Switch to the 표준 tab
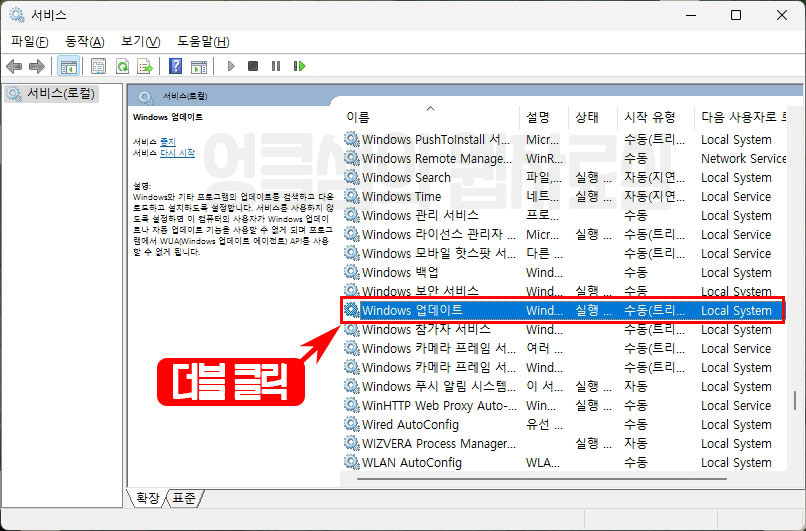Image resolution: width=806 pixels, height=531 pixels. point(184,498)
